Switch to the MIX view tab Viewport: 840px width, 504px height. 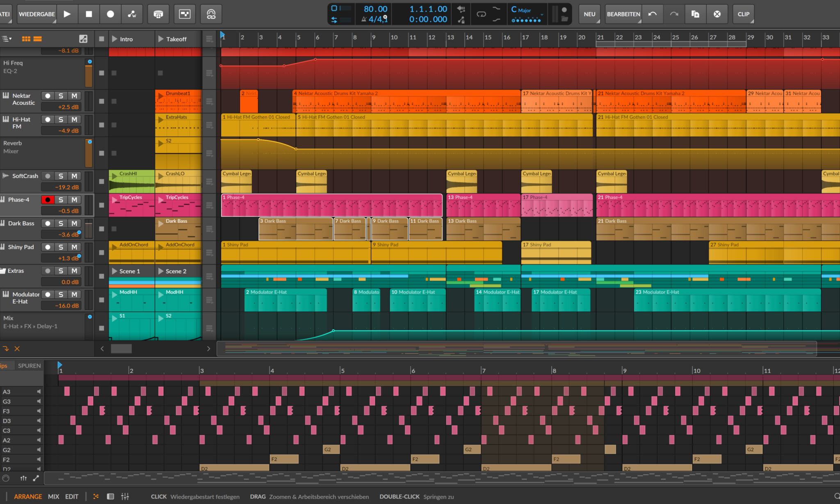click(x=53, y=497)
